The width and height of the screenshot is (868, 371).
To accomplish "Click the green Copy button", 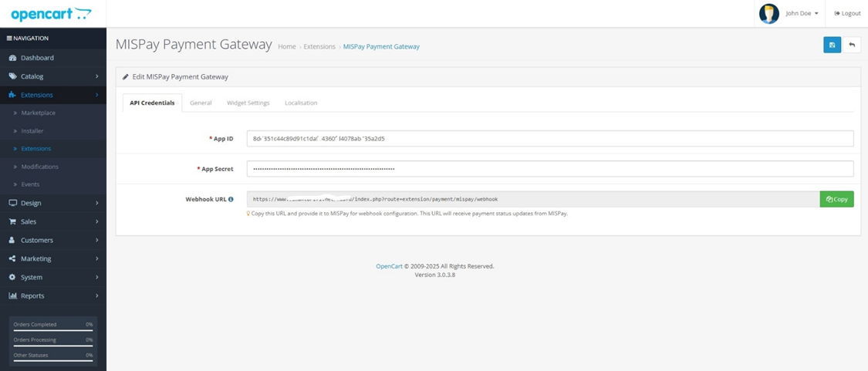I will (836, 199).
